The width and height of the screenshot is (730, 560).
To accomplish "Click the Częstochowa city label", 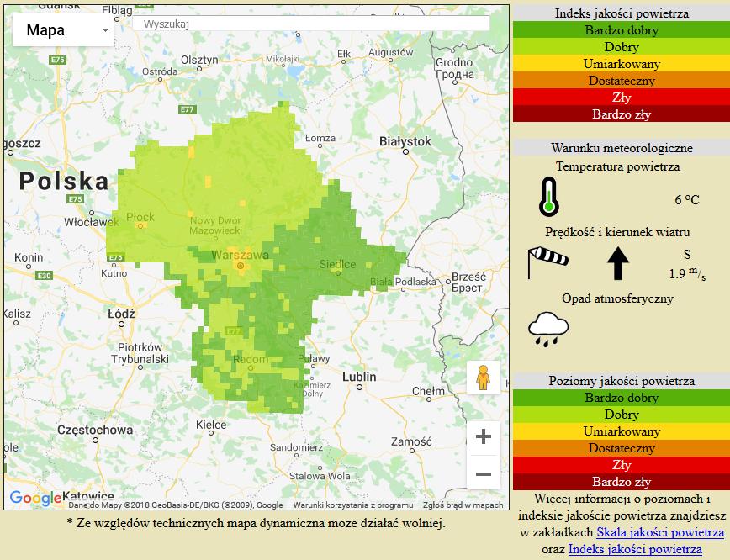I will (x=95, y=430).
